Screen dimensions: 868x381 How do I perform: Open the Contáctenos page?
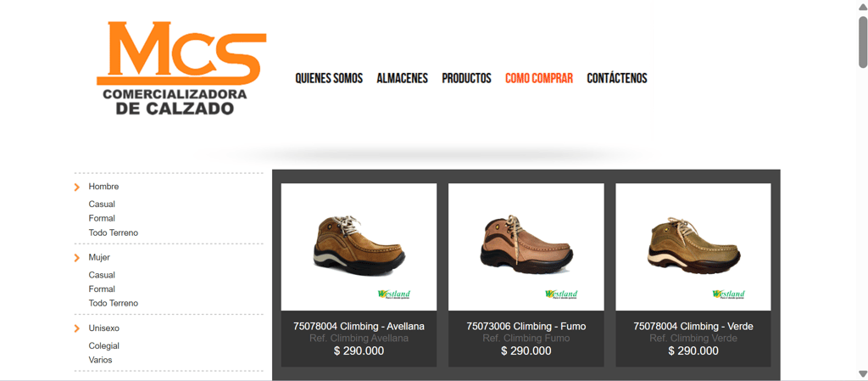click(x=617, y=78)
